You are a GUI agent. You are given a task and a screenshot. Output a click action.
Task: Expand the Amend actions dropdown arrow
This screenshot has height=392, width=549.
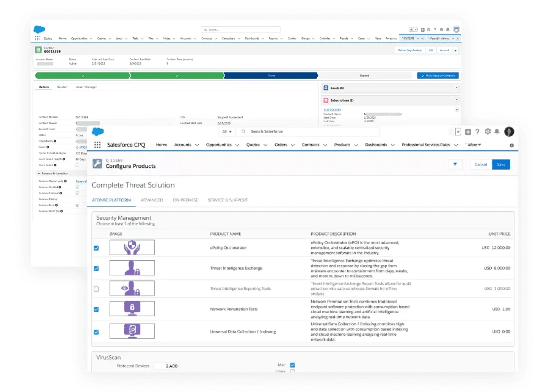pyautogui.click(x=455, y=50)
